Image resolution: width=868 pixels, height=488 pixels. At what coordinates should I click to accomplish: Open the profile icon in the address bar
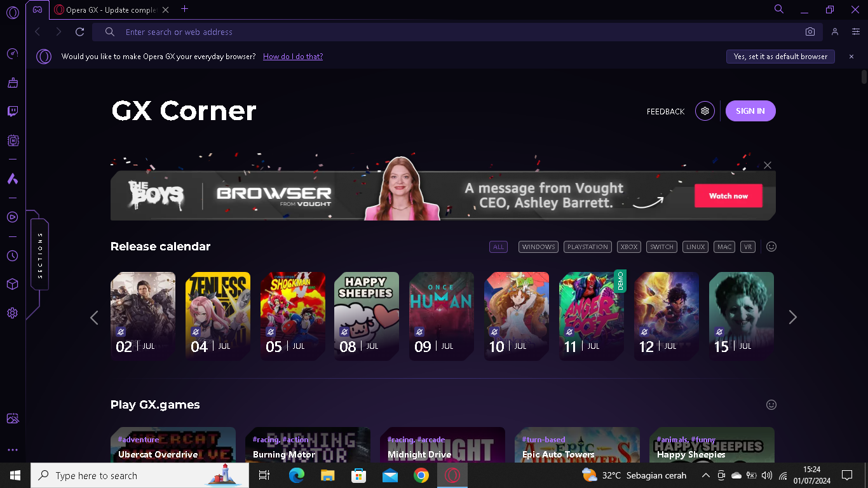click(835, 32)
